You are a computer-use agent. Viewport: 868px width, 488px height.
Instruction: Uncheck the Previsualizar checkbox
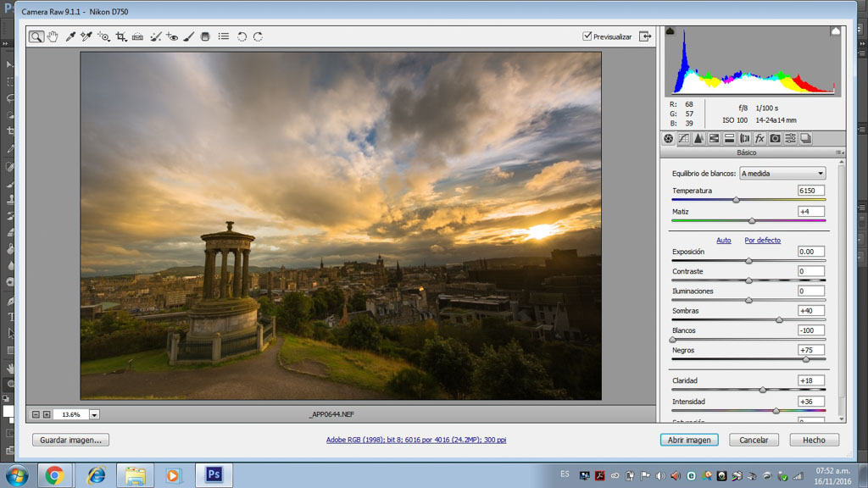[587, 36]
